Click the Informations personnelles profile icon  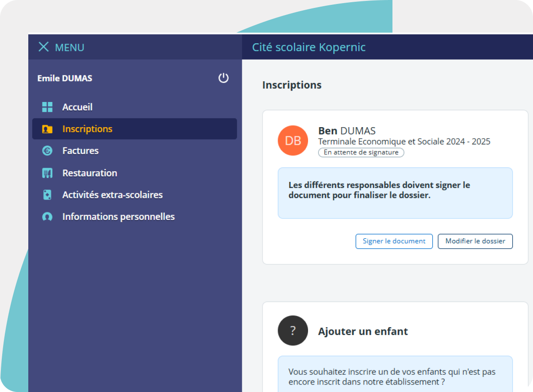click(x=47, y=217)
